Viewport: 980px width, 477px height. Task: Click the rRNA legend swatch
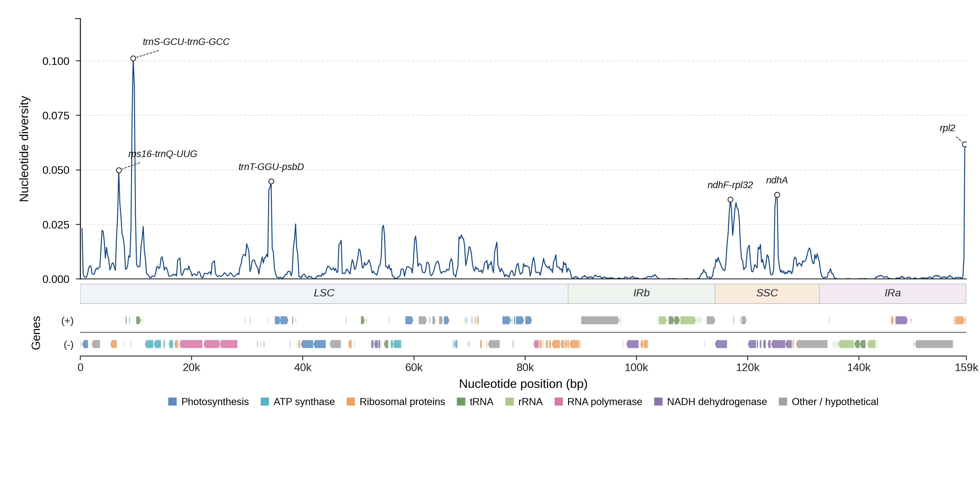tap(510, 402)
